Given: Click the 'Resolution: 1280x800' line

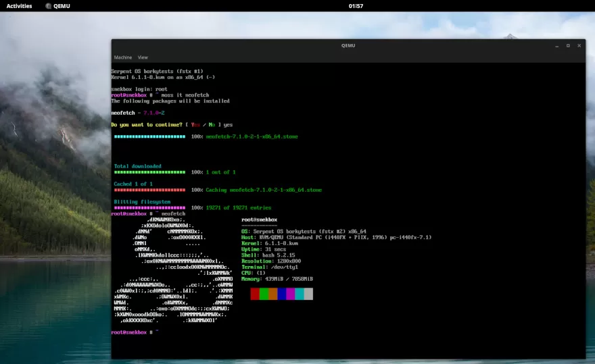Looking at the screenshot, I should pyautogui.click(x=271, y=261).
